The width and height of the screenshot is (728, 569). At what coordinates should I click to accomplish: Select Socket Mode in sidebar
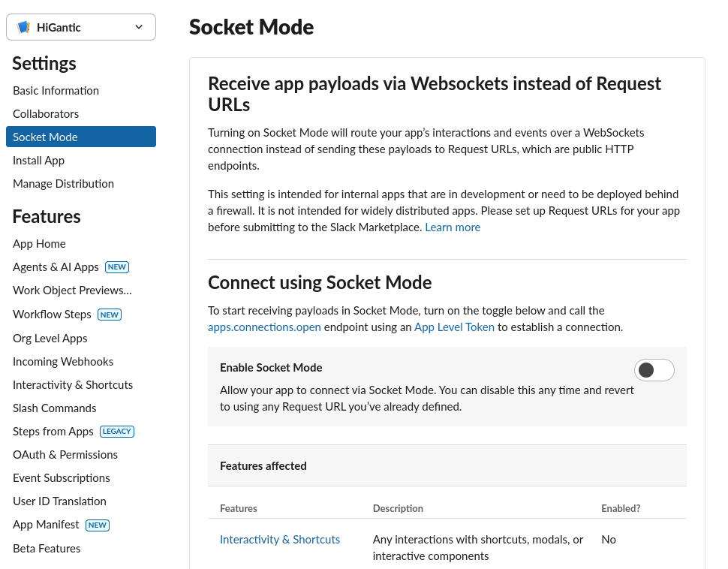[81, 137]
